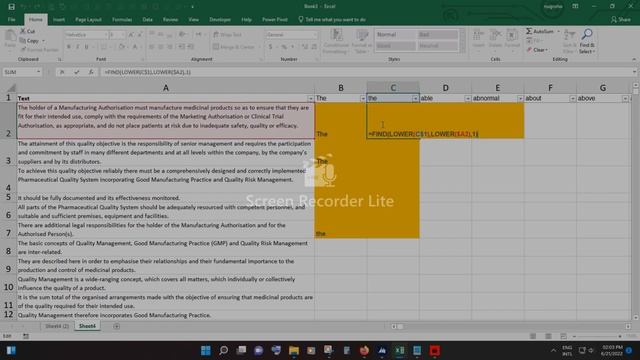The image size is (640, 360).
Task: Click the Find & Select magnifier icon
Action: point(587,34)
